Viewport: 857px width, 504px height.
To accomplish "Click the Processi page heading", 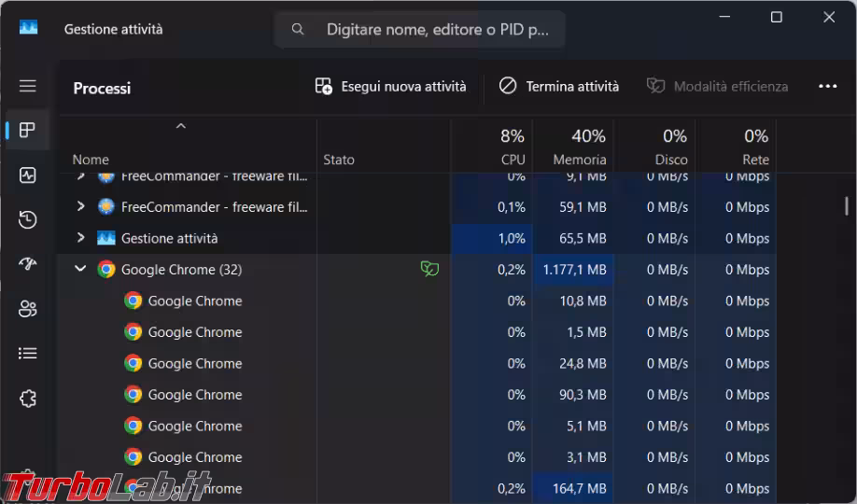I will pyautogui.click(x=102, y=88).
